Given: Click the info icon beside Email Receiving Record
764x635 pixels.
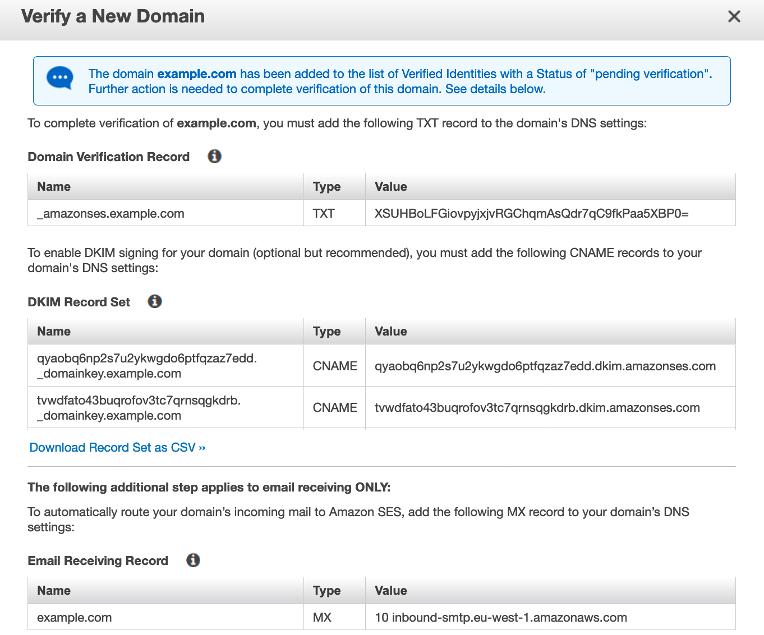Looking at the screenshot, I should pos(193,560).
